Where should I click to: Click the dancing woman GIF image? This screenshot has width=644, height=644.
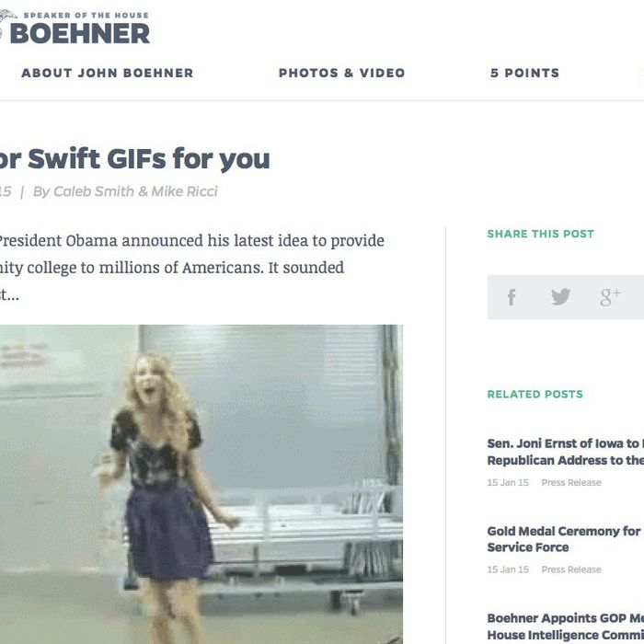point(201,484)
